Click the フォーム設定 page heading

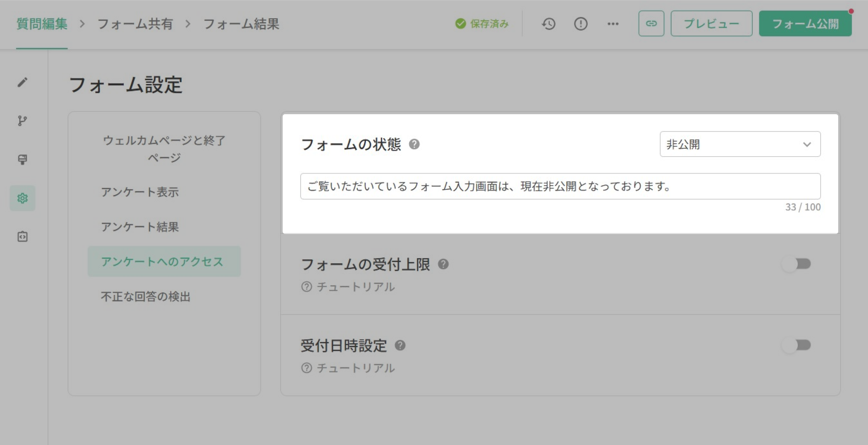[x=126, y=84]
